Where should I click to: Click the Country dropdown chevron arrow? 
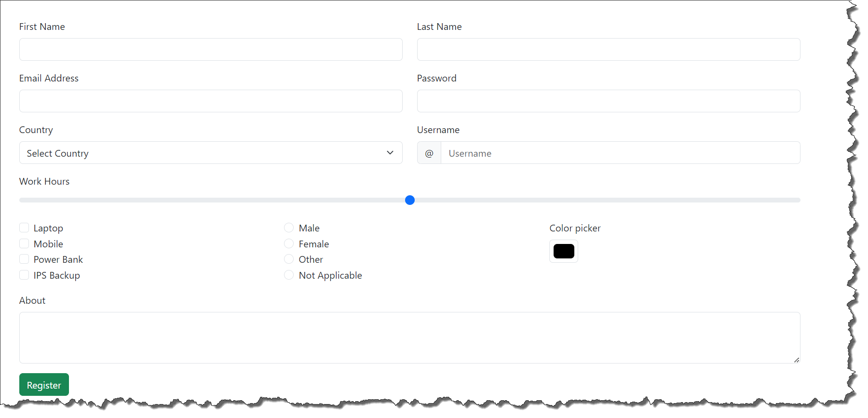pyautogui.click(x=390, y=153)
